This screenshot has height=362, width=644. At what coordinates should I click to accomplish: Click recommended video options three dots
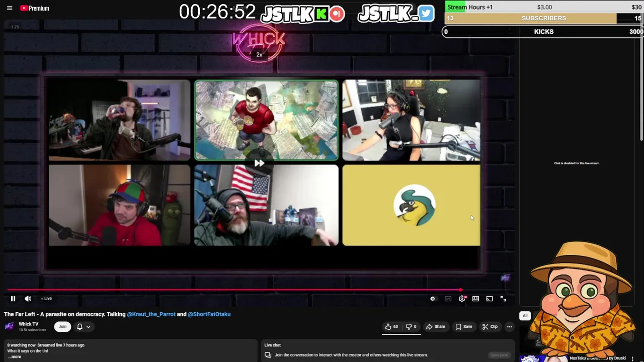[633, 358]
